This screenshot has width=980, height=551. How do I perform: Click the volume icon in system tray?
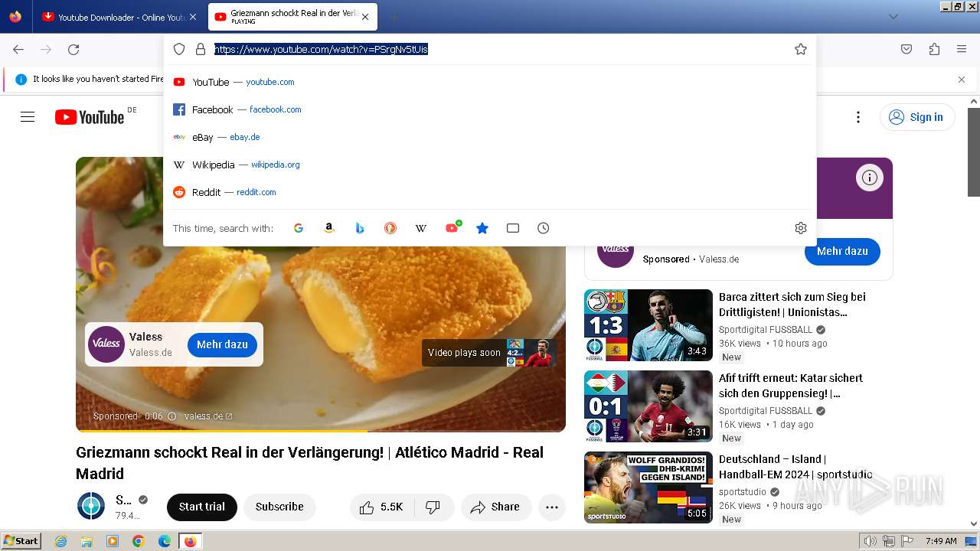(871, 541)
